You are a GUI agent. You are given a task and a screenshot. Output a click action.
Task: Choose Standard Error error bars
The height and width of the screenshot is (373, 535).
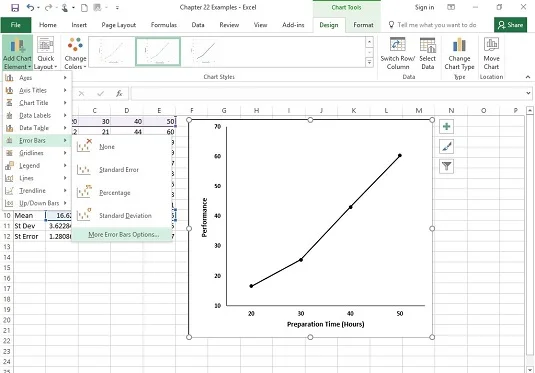click(122, 170)
